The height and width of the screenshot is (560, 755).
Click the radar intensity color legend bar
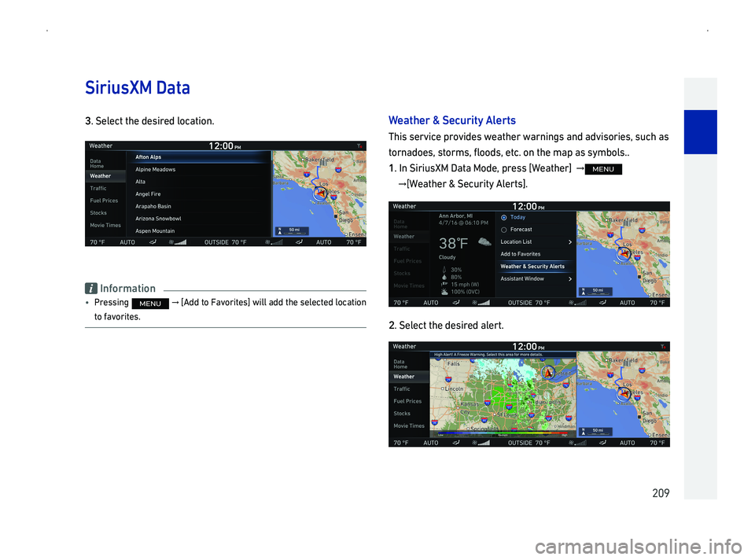(503, 434)
